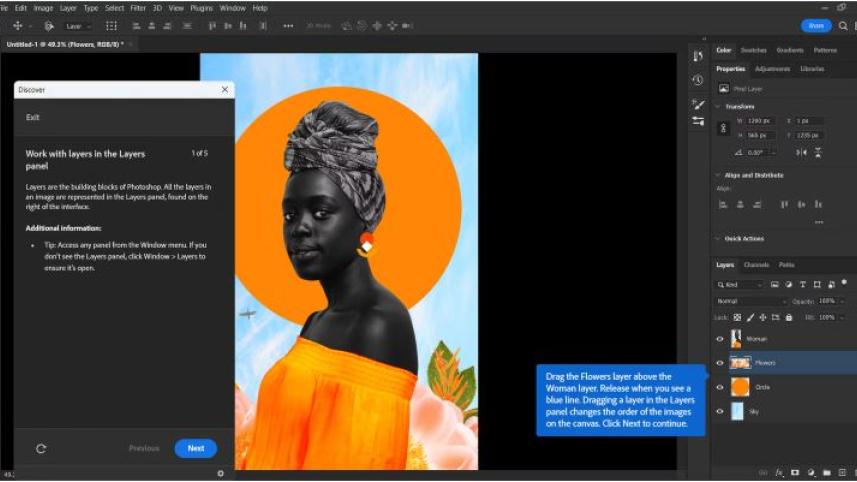Open the History panel icon
This screenshot has height=482, width=857.
tap(697, 80)
